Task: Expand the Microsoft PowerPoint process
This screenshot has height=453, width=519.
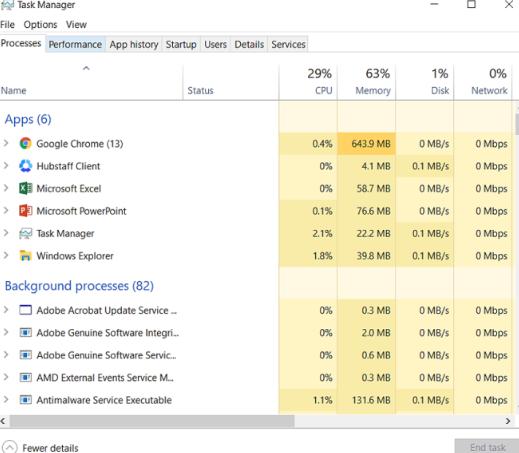Action: click(6, 210)
